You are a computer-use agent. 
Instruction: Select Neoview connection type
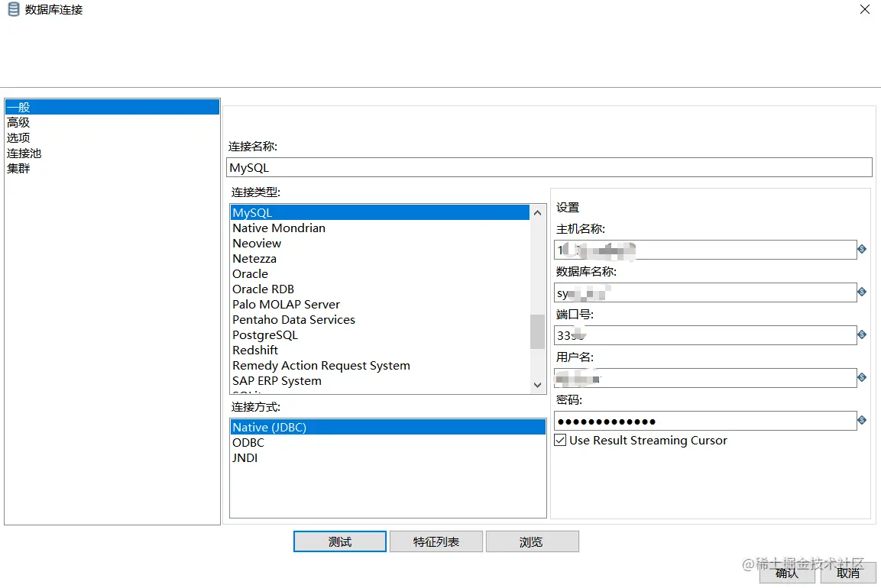pos(380,243)
